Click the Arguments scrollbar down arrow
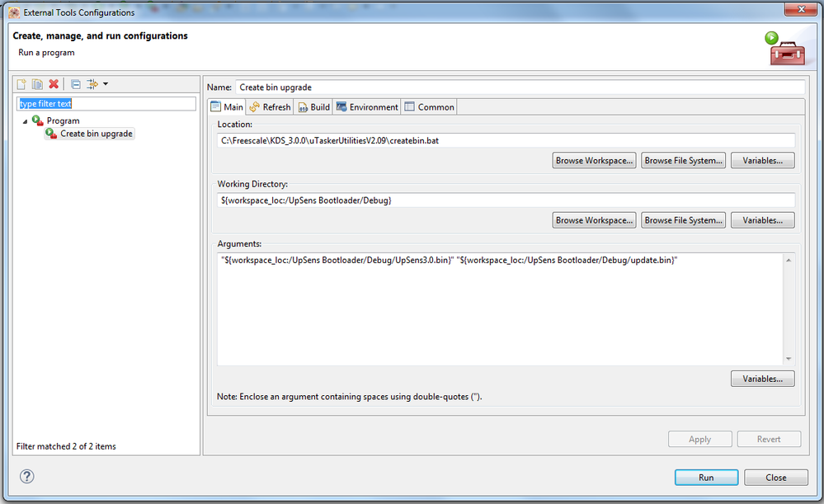Screen dimensions: 824x504 (789, 359)
